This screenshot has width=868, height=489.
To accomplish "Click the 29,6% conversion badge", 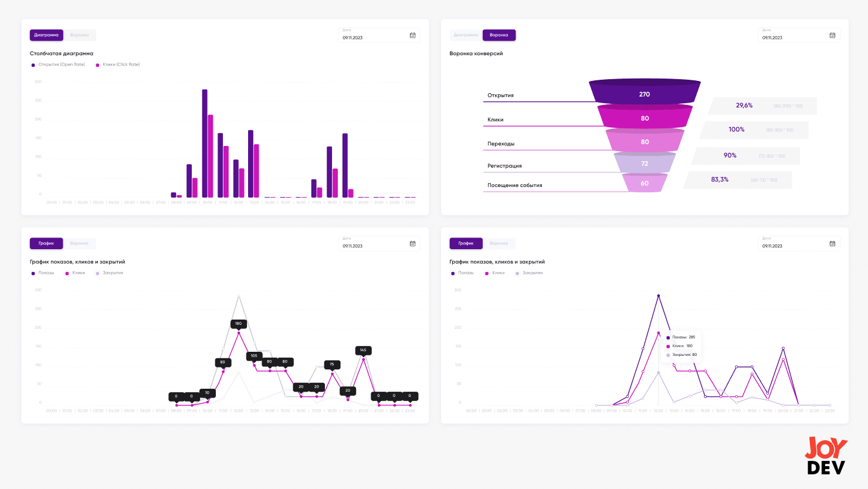I will click(x=762, y=106).
